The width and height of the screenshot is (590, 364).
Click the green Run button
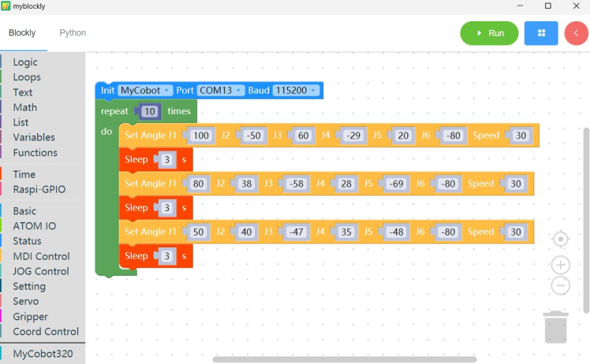489,33
